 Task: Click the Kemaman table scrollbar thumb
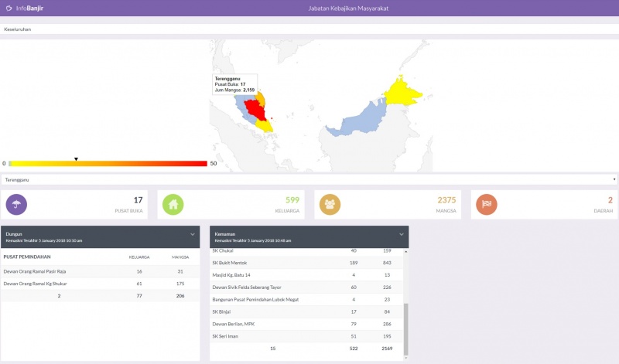[x=405, y=329]
